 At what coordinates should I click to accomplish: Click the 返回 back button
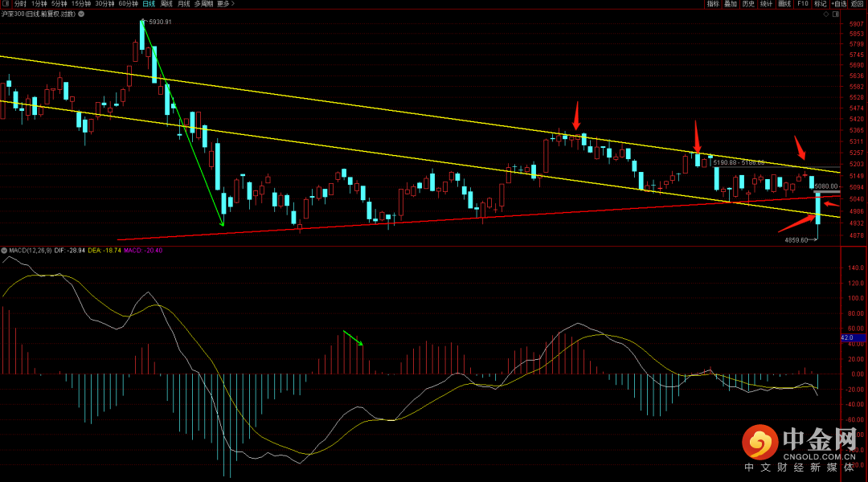(x=857, y=3)
